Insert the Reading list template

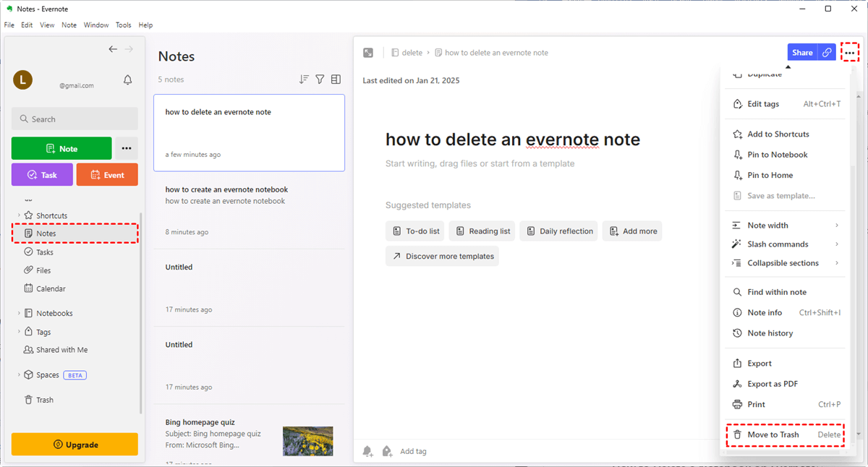[x=482, y=231]
